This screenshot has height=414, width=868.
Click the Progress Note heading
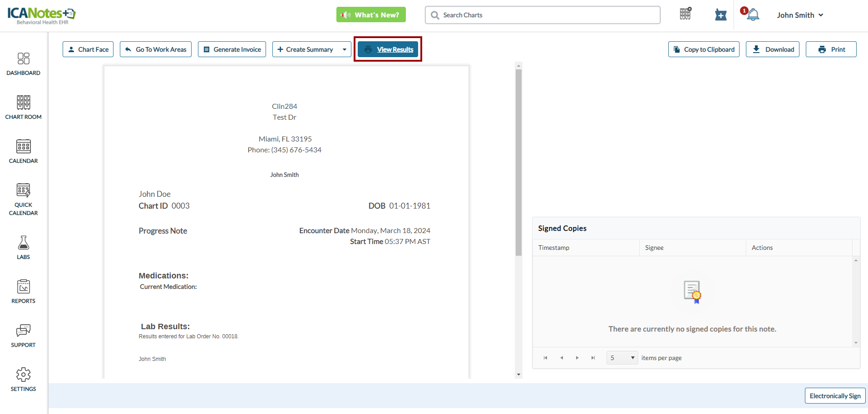coord(163,231)
